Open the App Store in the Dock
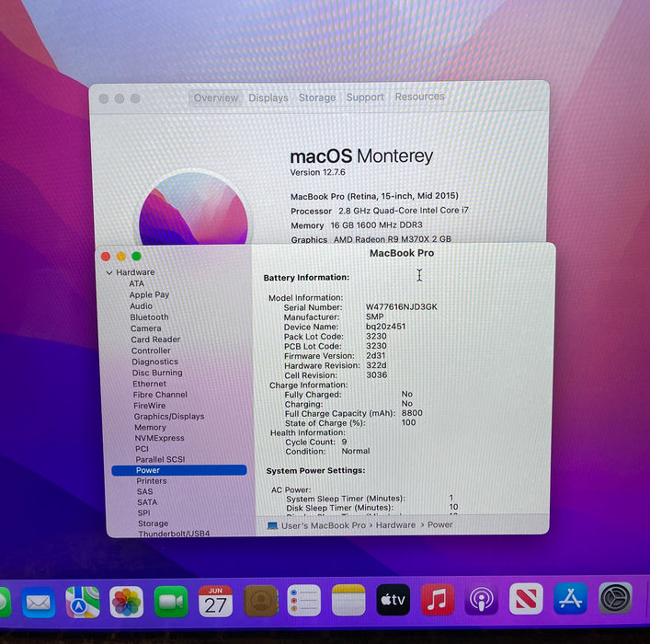The height and width of the screenshot is (644, 650). 570,598
